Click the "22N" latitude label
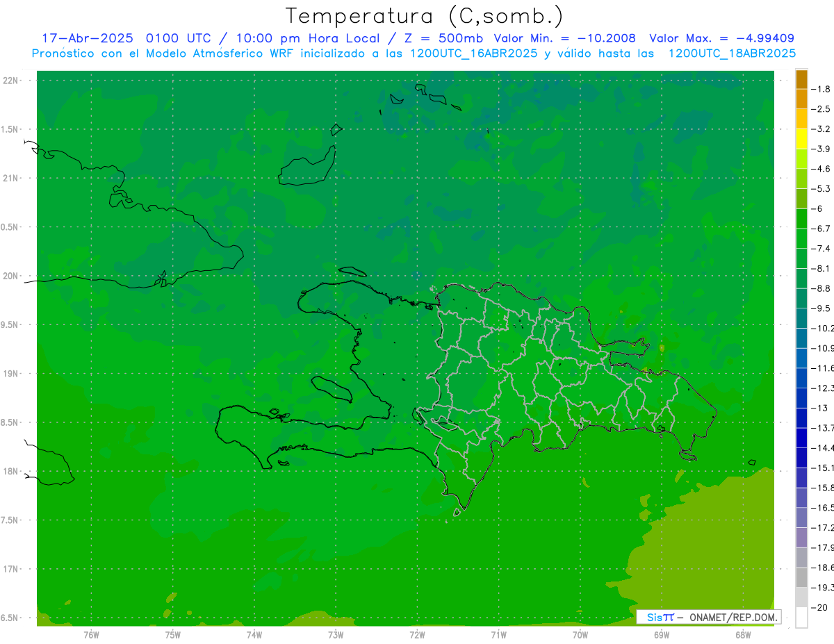The height and width of the screenshot is (644, 834). 11,81
